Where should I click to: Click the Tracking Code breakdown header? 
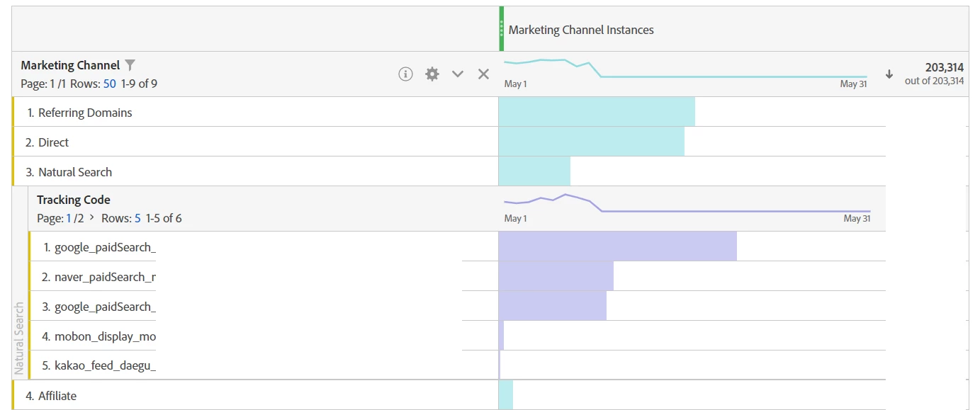[74, 200]
